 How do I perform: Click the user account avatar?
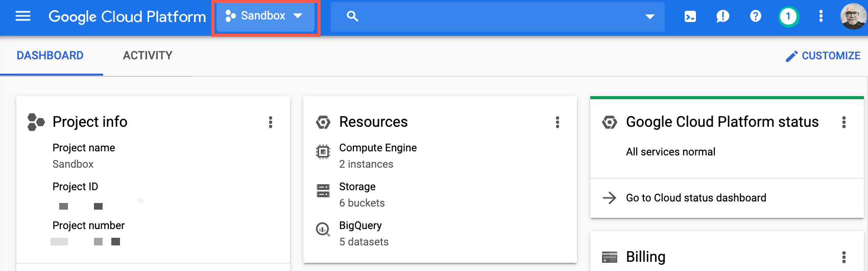pyautogui.click(x=853, y=17)
